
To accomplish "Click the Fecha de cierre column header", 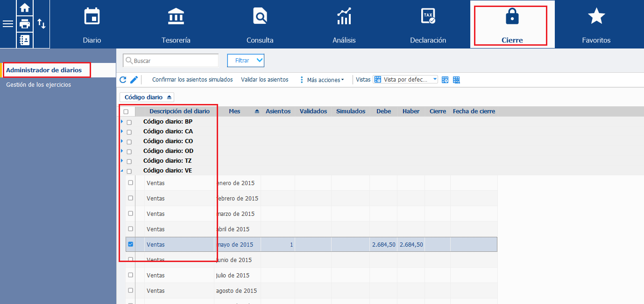I will [474, 111].
